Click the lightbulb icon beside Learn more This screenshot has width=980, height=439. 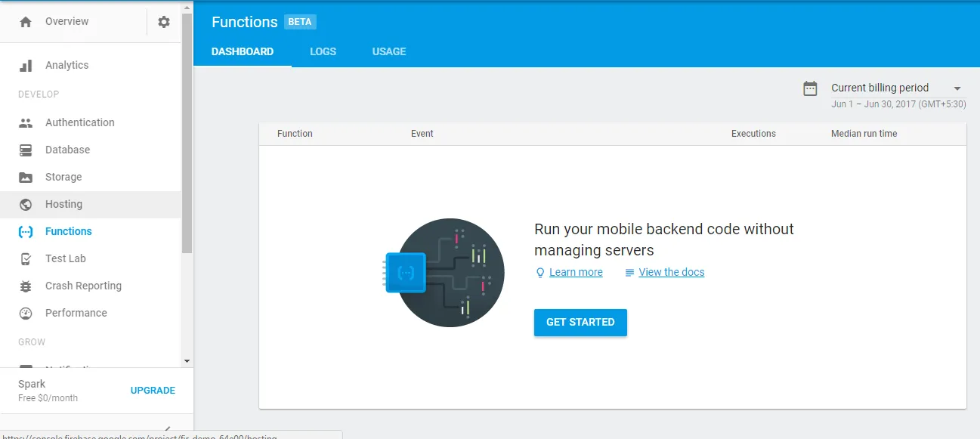[x=539, y=273]
